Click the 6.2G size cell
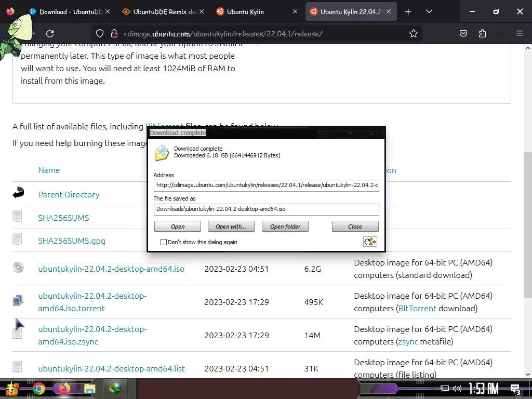The height and width of the screenshot is (399, 532). click(x=312, y=269)
